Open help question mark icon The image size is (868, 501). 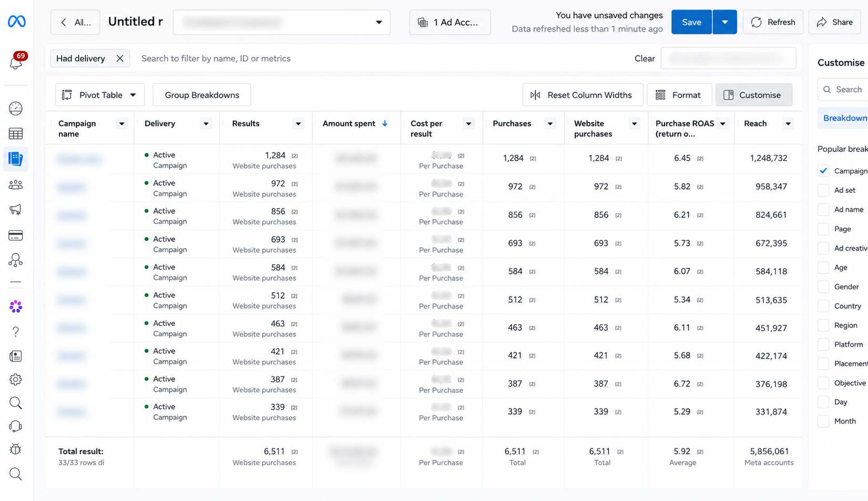(16, 332)
